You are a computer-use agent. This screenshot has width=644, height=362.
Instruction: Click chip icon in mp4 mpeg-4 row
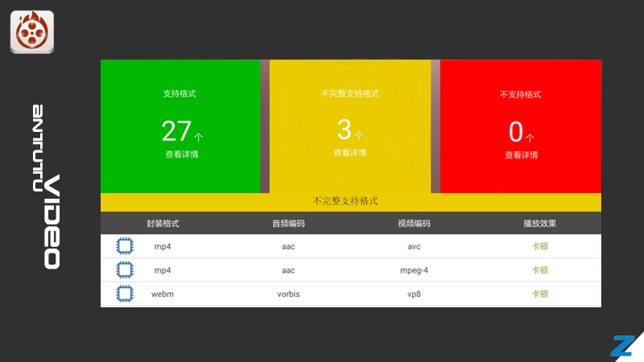pos(125,270)
